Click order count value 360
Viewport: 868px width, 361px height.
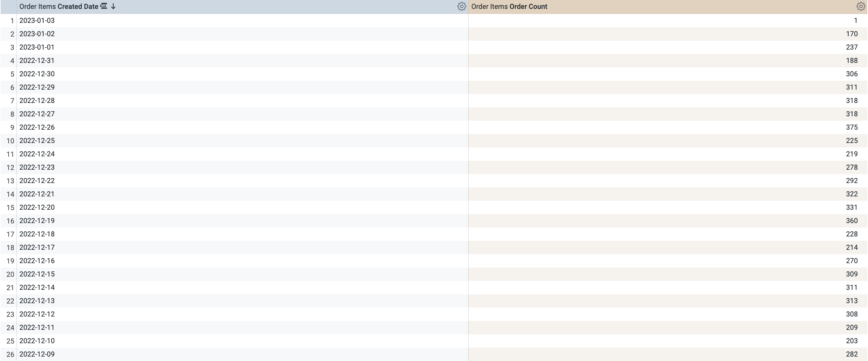(x=852, y=221)
